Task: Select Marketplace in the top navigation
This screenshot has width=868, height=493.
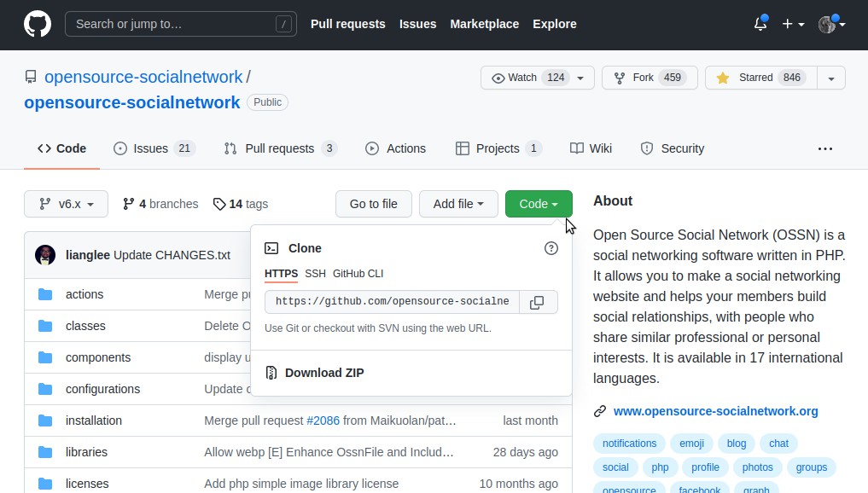Action: (x=485, y=24)
